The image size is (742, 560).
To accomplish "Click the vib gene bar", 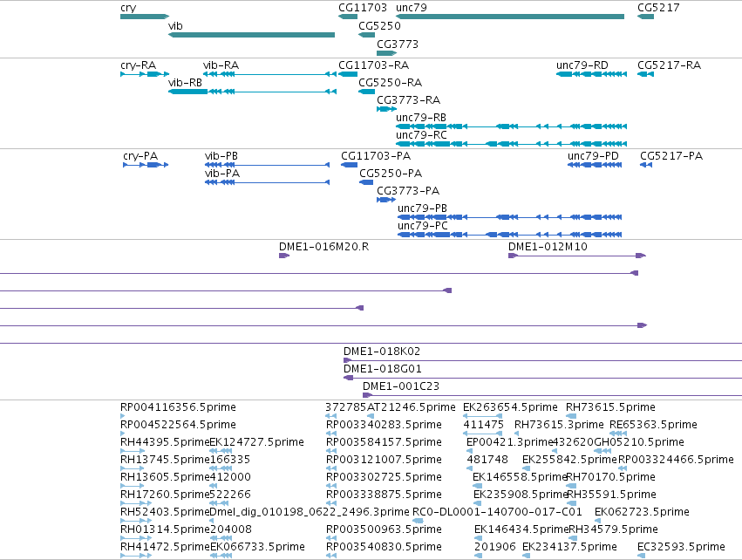I will (251, 35).
